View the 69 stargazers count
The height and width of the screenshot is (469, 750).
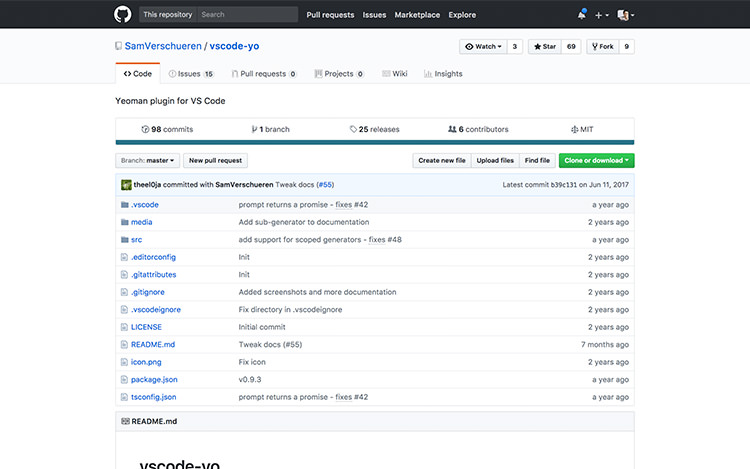click(571, 46)
